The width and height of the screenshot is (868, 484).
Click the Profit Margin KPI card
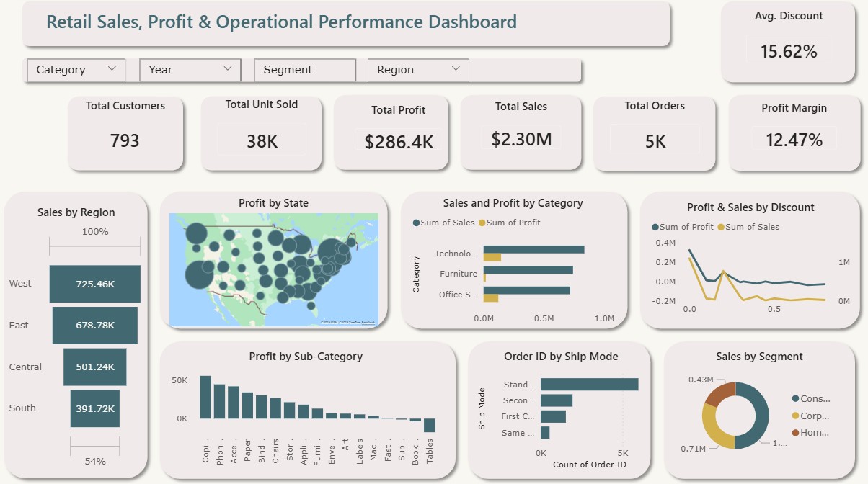[x=794, y=133]
